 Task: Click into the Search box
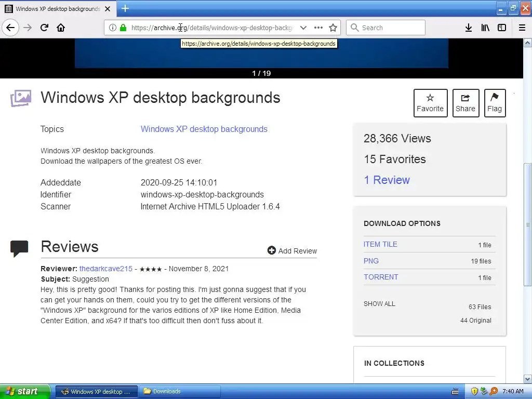(386, 28)
